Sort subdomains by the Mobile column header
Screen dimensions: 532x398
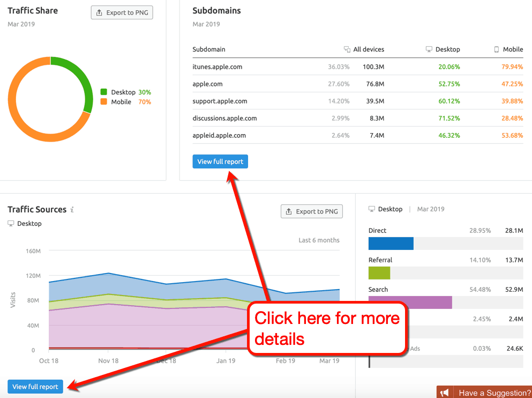pos(512,49)
